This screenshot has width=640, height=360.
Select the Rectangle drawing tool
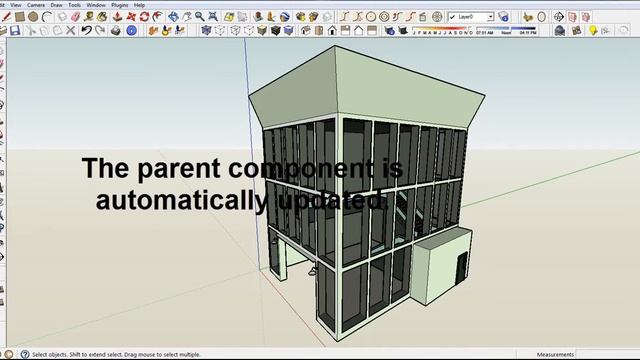tap(20, 17)
